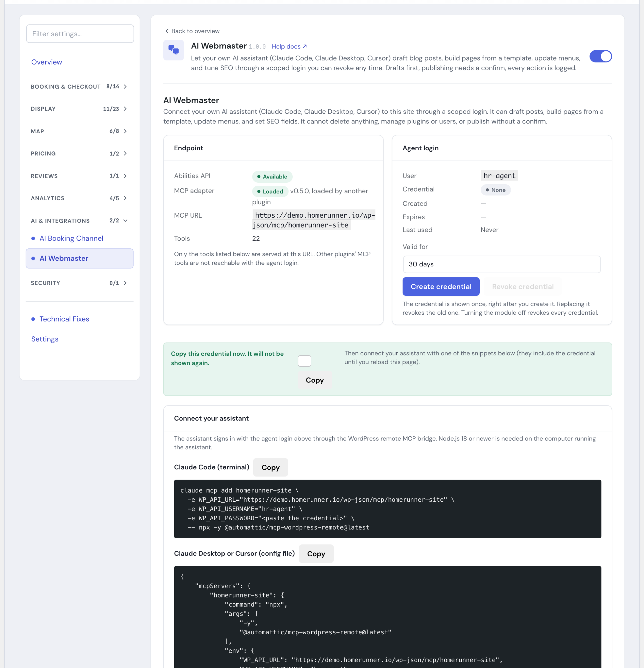The height and width of the screenshot is (668, 644).
Task: Expand the Security settings section
Action: point(79,283)
